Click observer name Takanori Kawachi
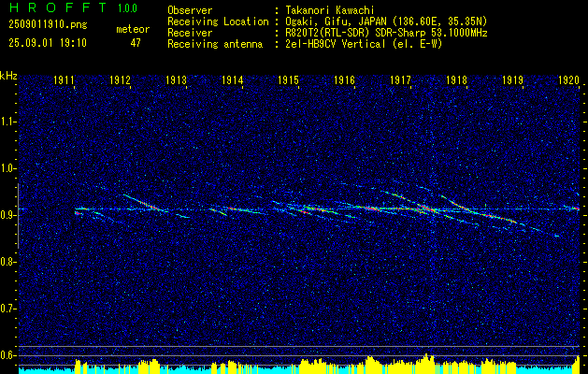Image resolution: width=588 pixels, height=374 pixels. click(x=329, y=10)
